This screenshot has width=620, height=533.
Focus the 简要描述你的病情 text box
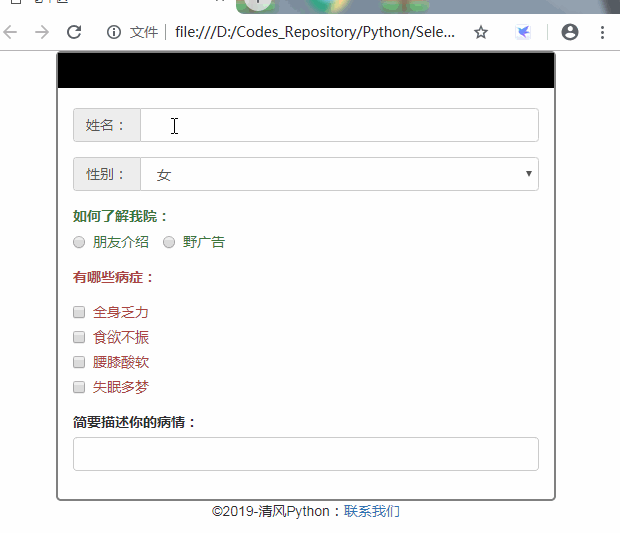306,454
